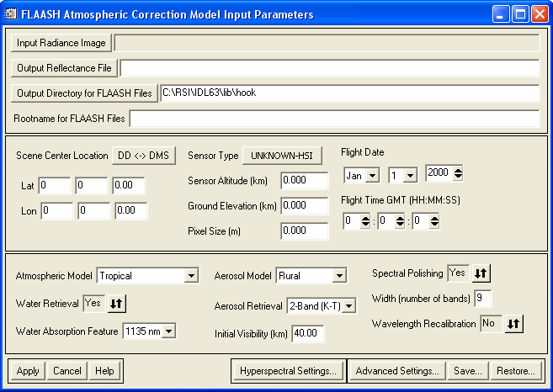Click the Initial Visibility (km) field
This screenshot has width=553, height=392.
point(308,333)
